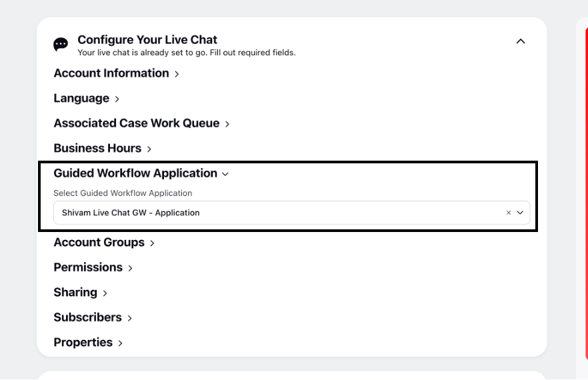This screenshot has width=588, height=380.
Task: Click the arrow icon next to Permissions
Action: click(x=131, y=268)
